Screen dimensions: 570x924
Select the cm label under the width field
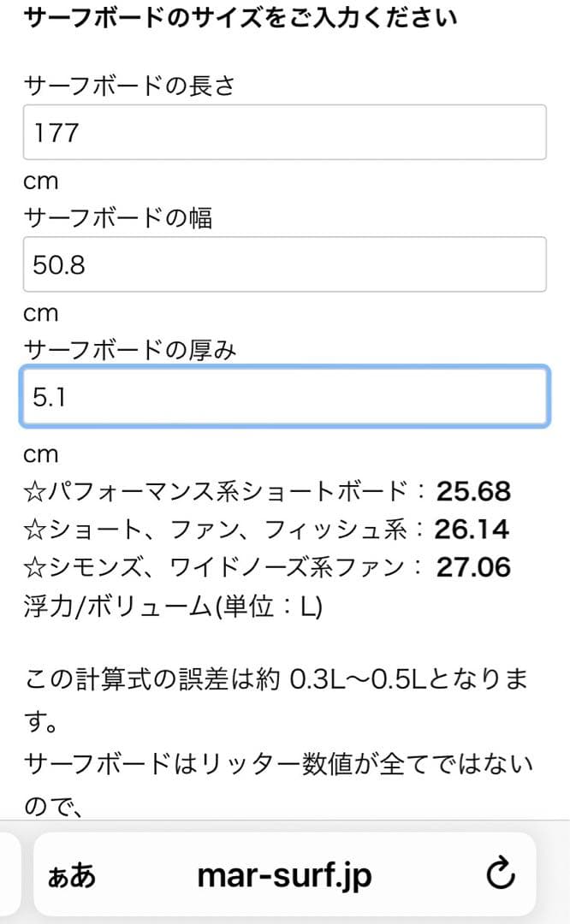click(41, 313)
